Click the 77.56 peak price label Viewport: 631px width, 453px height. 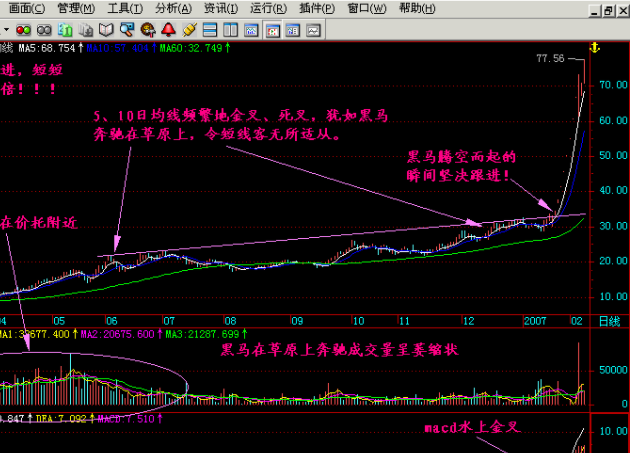(x=550, y=58)
